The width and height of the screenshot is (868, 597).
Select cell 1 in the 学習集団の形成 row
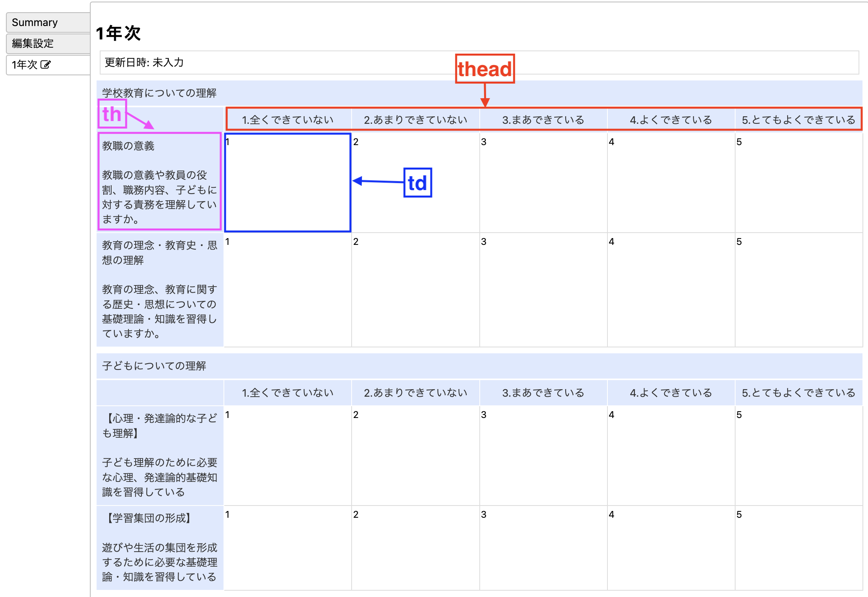coord(288,548)
